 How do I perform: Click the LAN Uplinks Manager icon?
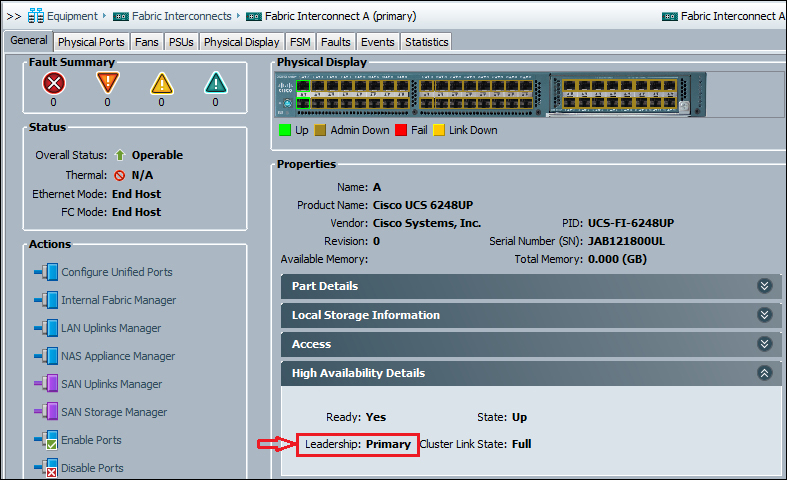click(46, 328)
